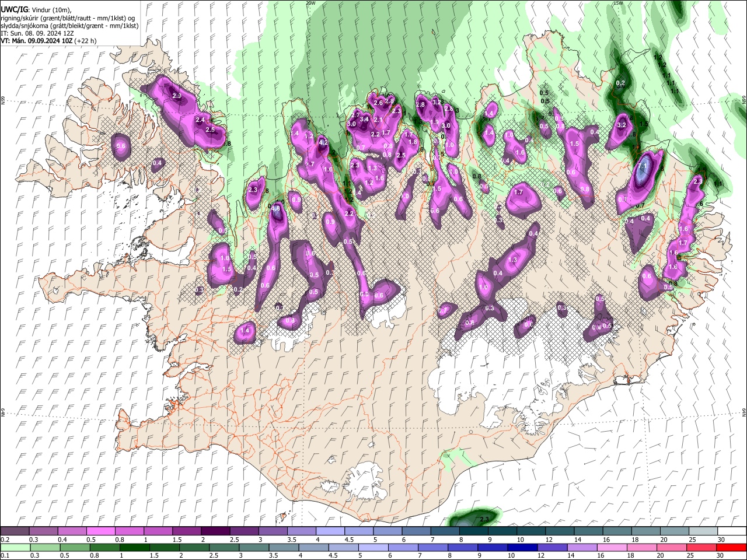Click the '15W' longitude label at top edge

619,3
